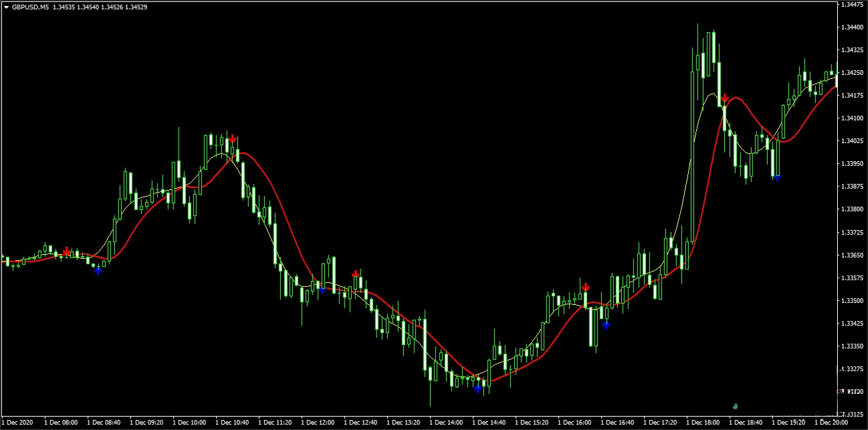Click the '1 Dec 12:00' time axis label
Screen dimensions: 868x430
click(x=318, y=423)
